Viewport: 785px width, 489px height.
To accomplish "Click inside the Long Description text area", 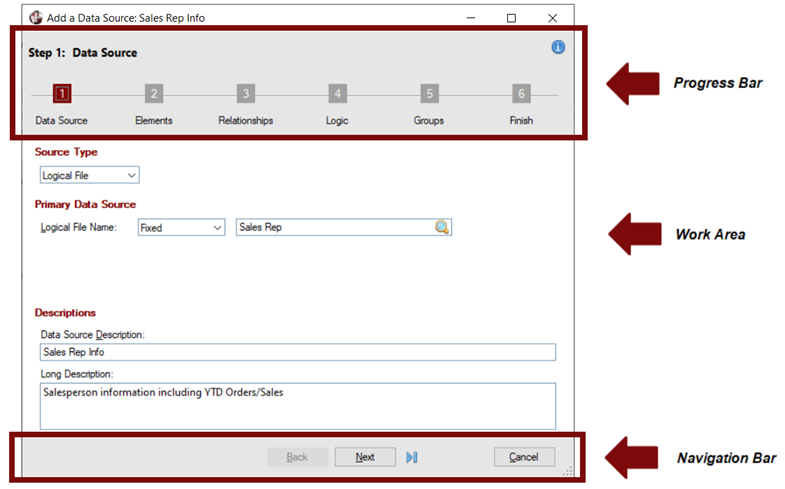I will [297, 405].
